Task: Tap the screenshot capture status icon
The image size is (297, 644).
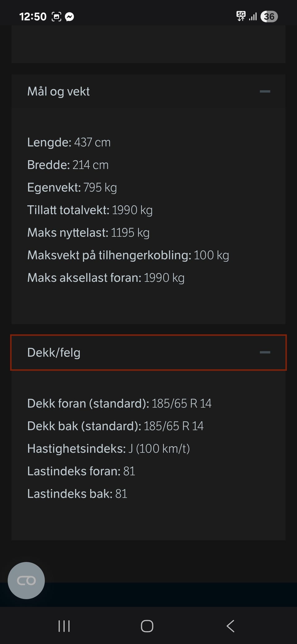Action: 56,17
